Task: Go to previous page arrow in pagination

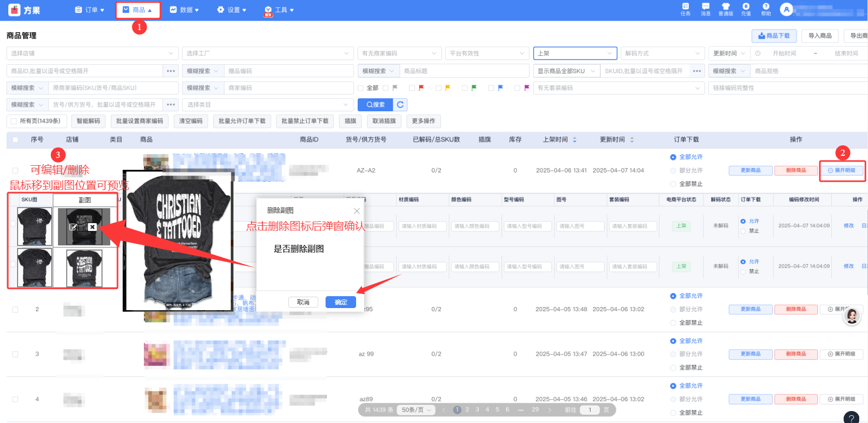Action: click(x=444, y=410)
